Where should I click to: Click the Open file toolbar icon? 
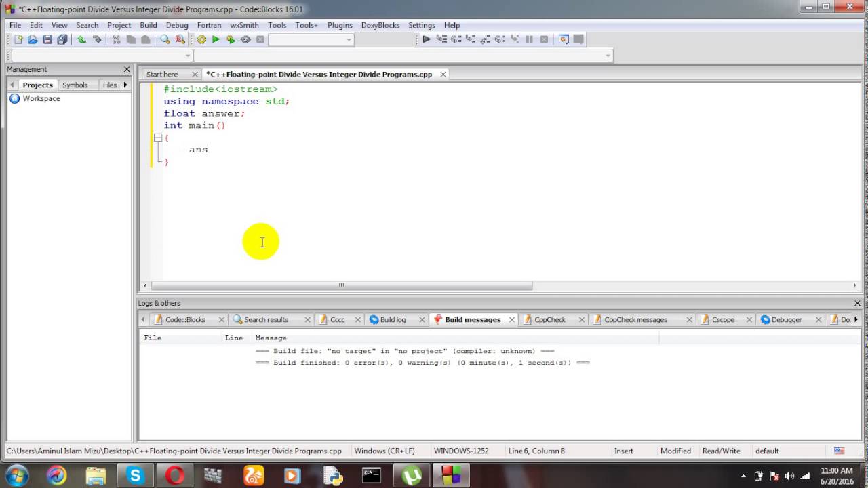(33, 39)
